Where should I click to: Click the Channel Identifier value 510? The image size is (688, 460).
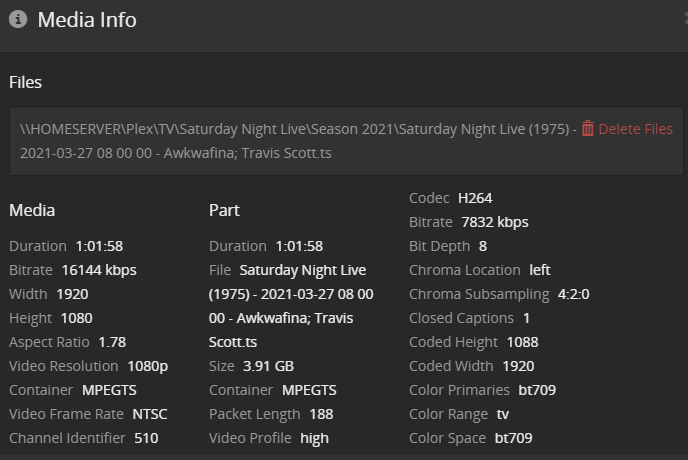(x=144, y=438)
